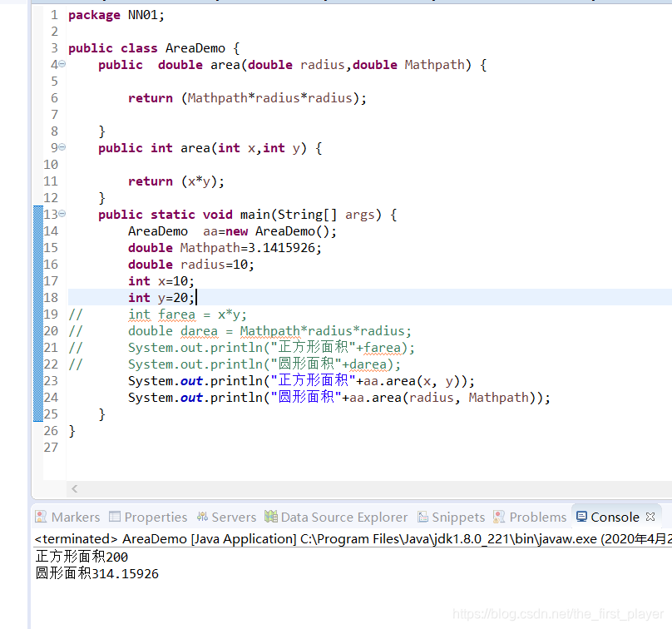Collapse the method at line 4
This screenshot has height=629, width=672.
pos(62,64)
